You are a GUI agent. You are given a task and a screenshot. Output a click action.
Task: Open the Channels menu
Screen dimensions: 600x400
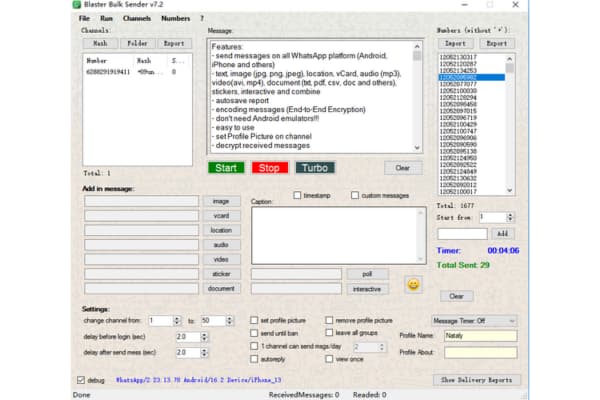click(x=136, y=18)
